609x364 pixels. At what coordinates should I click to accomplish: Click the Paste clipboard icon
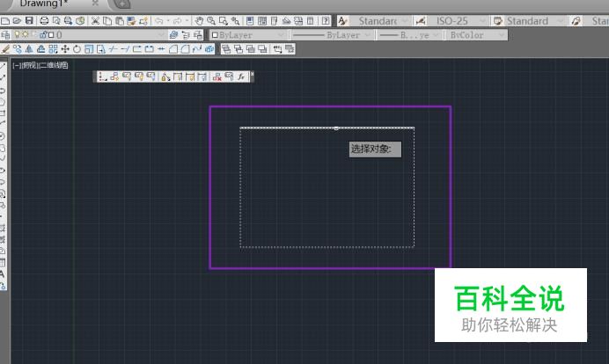[x=120, y=21]
